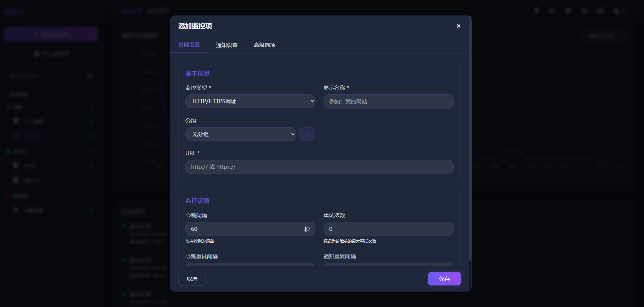Switch to the 基础设置 tab
Image resolution: width=644 pixels, height=307 pixels.
coord(189,45)
